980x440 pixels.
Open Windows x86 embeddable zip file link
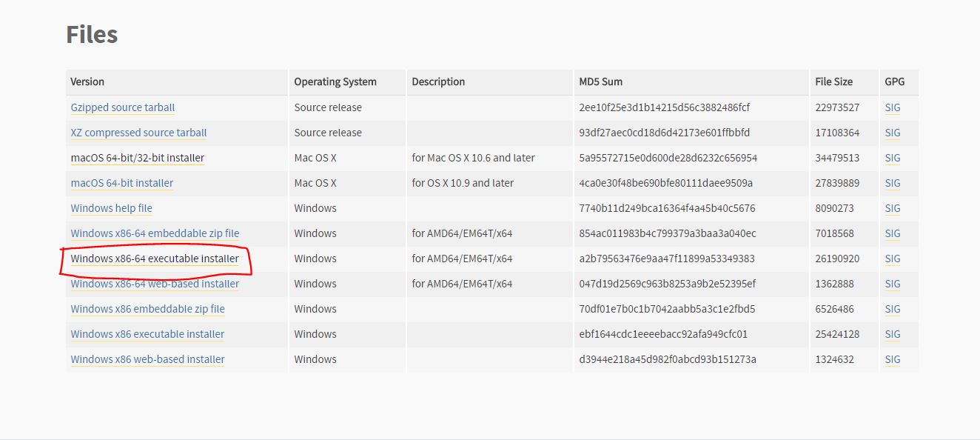tap(148, 309)
